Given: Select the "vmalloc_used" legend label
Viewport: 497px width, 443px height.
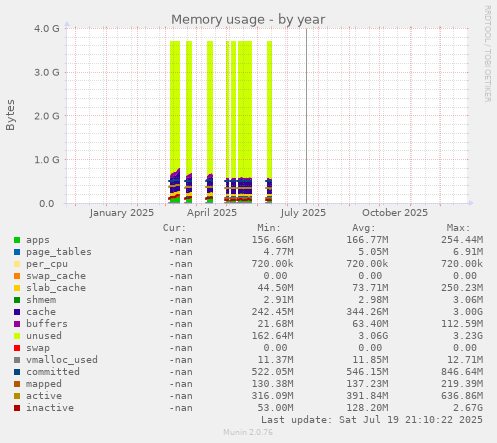Looking at the screenshot, I should pos(62,360).
